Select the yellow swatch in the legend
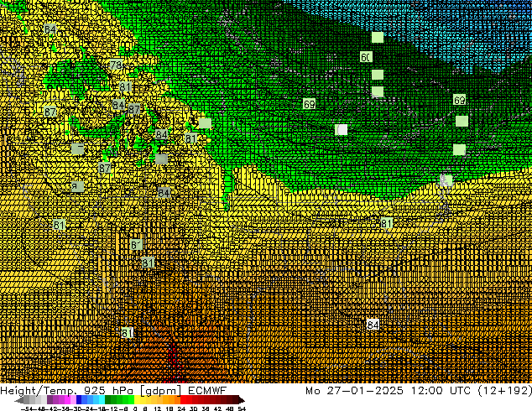This screenshot has width=532, height=411. pyautogui.click(x=137, y=400)
